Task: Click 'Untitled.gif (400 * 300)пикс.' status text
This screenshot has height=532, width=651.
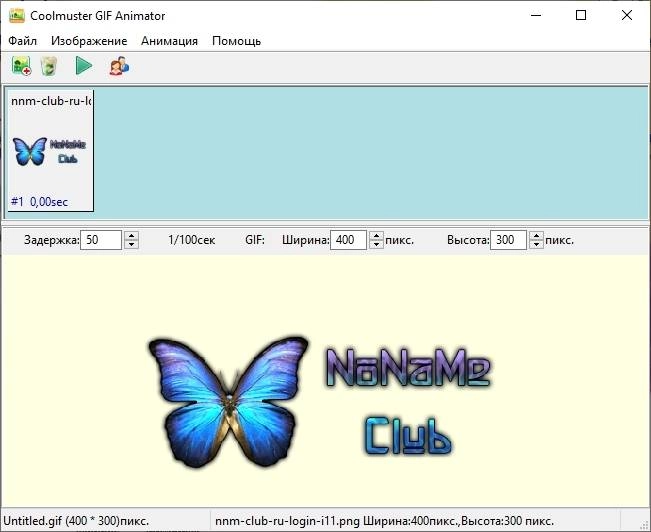Action: [76, 521]
